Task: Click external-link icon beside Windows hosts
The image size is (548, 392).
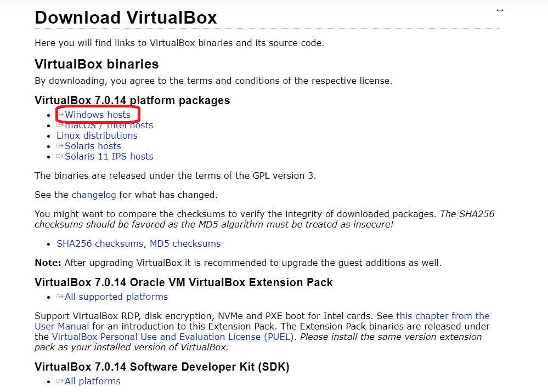Action: coord(60,114)
